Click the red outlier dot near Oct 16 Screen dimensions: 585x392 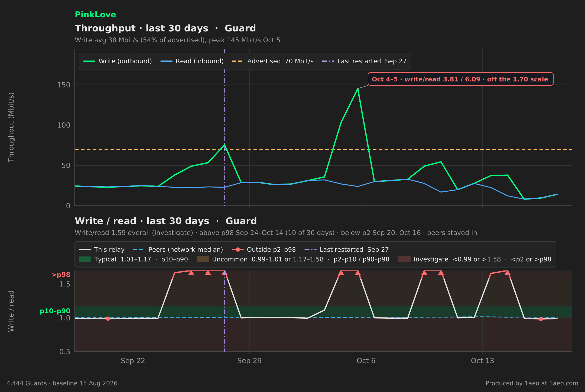(x=541, y=319)
